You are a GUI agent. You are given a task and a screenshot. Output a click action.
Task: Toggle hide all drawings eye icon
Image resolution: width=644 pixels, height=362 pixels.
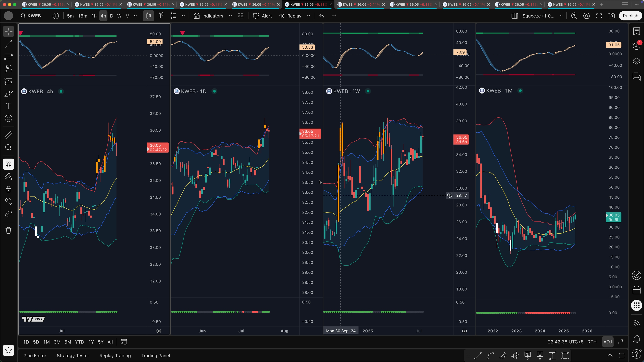tap(9, 201)
